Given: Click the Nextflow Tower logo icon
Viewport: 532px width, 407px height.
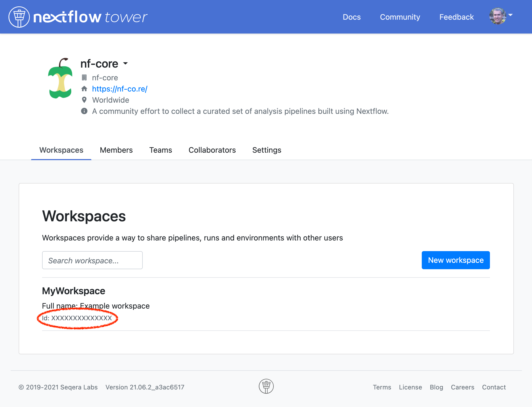Looking at the screenshot, I should coord(19,17).
